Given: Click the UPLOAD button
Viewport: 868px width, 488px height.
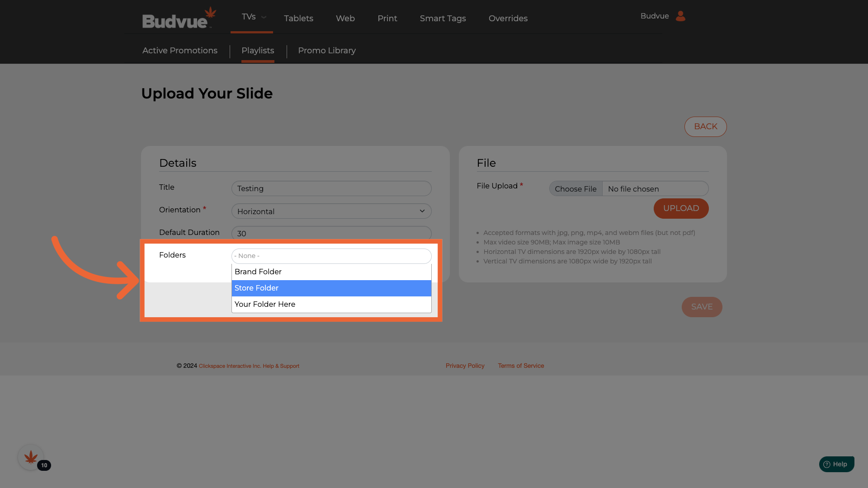Looking at the screenshot, I should (681, 208).
